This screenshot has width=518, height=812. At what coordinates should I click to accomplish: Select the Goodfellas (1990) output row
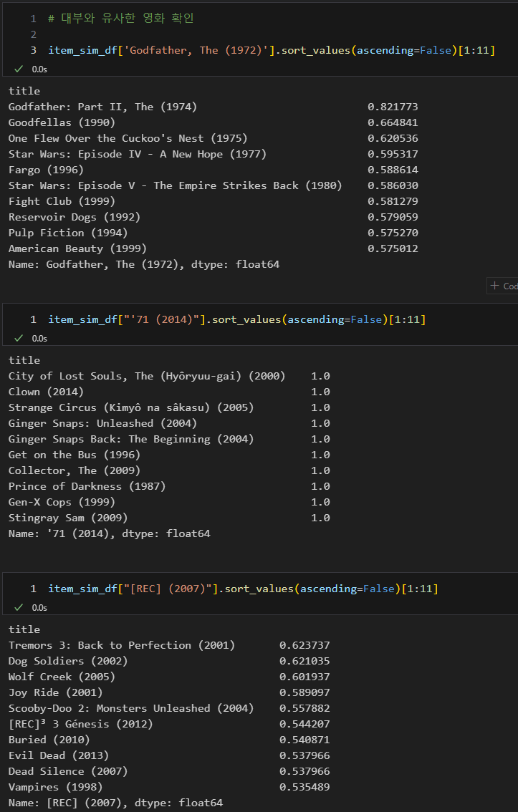tap(213, 122)
